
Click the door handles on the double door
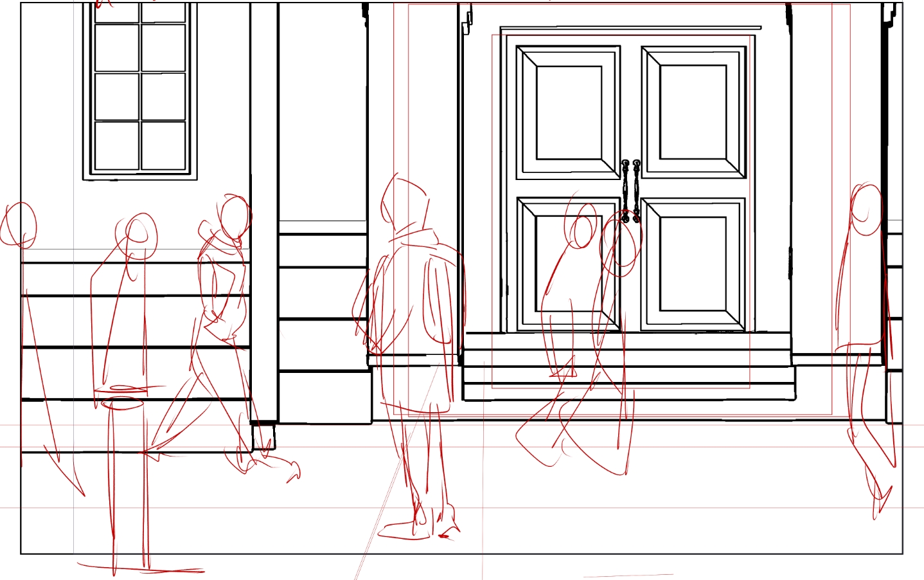tap(630, 190)
